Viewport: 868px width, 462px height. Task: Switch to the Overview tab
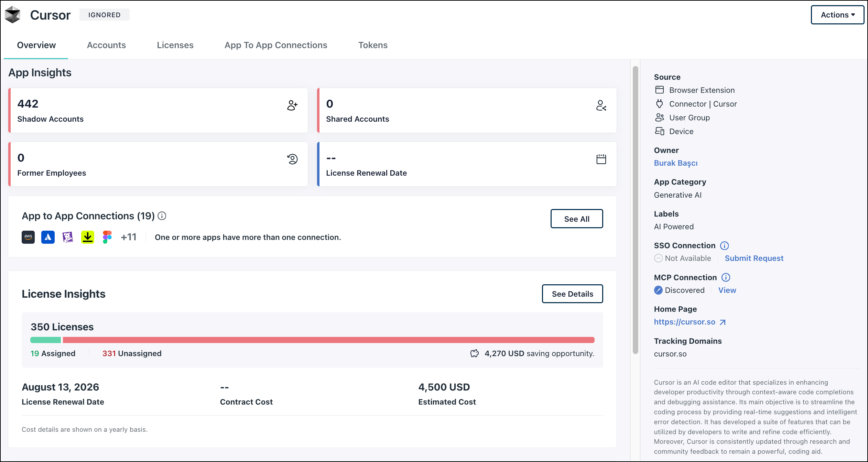(x=36, y=45)
